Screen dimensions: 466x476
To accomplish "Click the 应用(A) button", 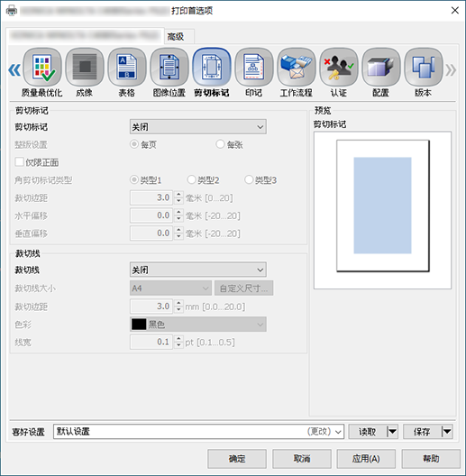I will tap(366, 458).
